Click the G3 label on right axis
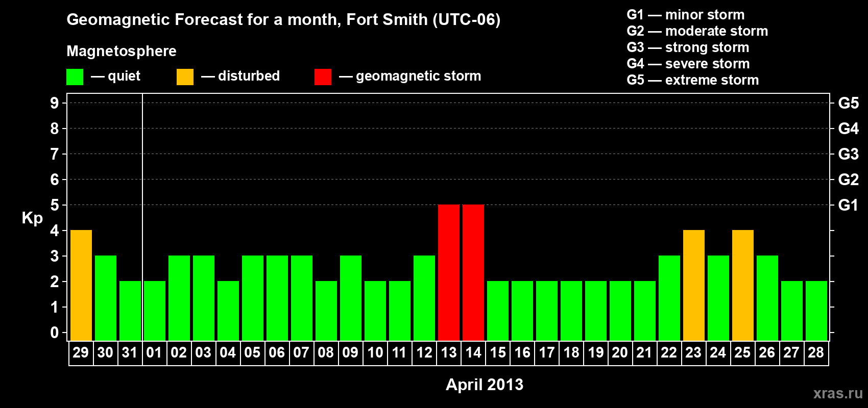 [x=849, y=154]
